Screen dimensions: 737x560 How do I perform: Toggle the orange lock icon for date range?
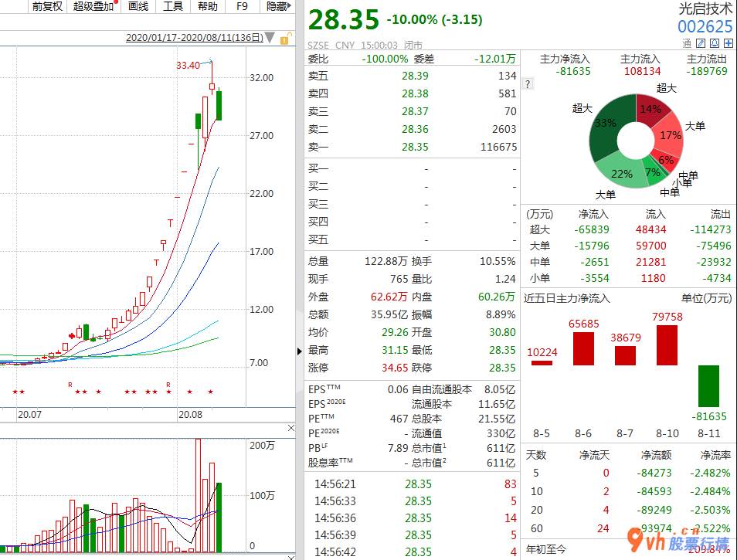pos(285,39)
